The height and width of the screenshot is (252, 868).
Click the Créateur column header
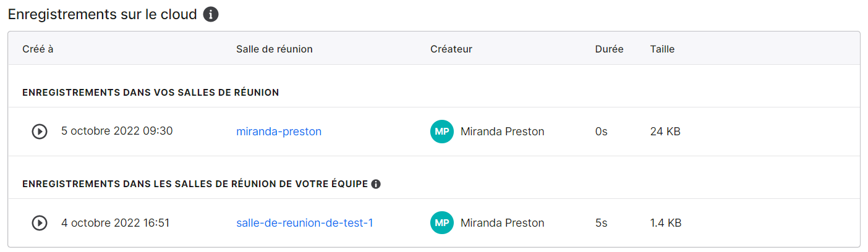click(451, 49)
